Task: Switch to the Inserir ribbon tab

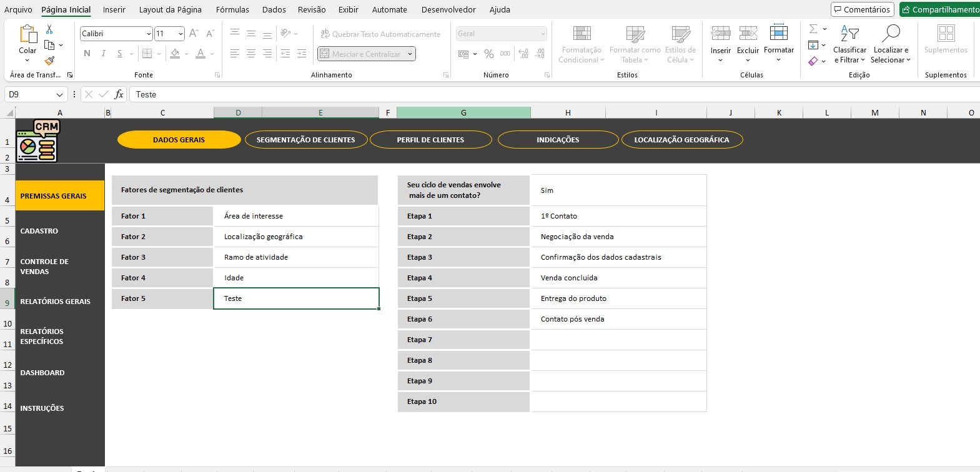Action: 114,9
